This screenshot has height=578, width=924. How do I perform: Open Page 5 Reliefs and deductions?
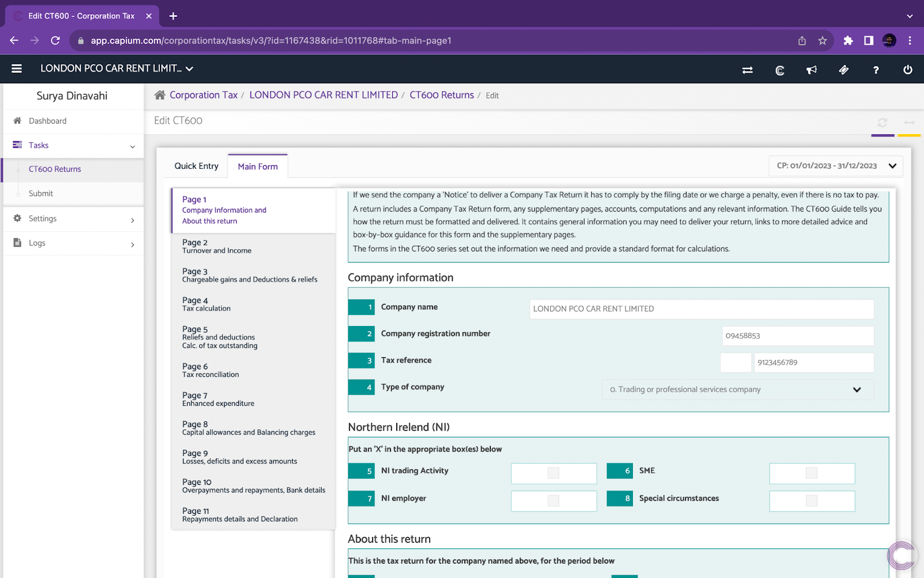254,337
